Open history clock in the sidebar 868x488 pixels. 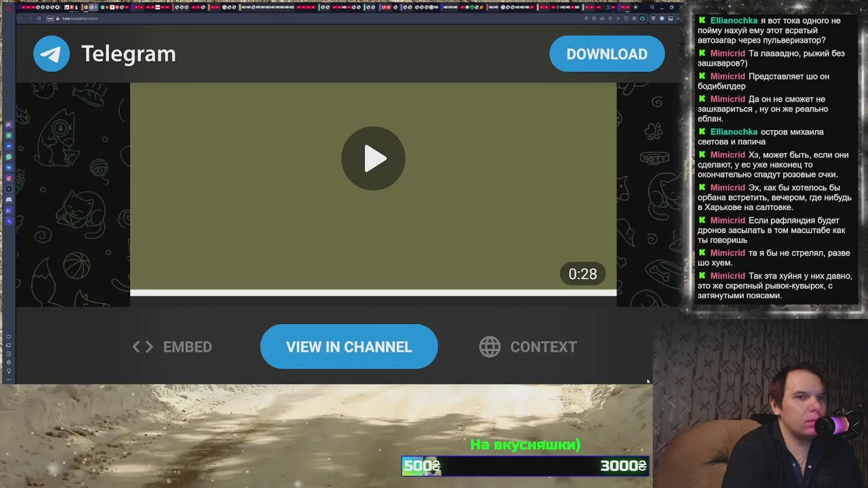point(9,354)
